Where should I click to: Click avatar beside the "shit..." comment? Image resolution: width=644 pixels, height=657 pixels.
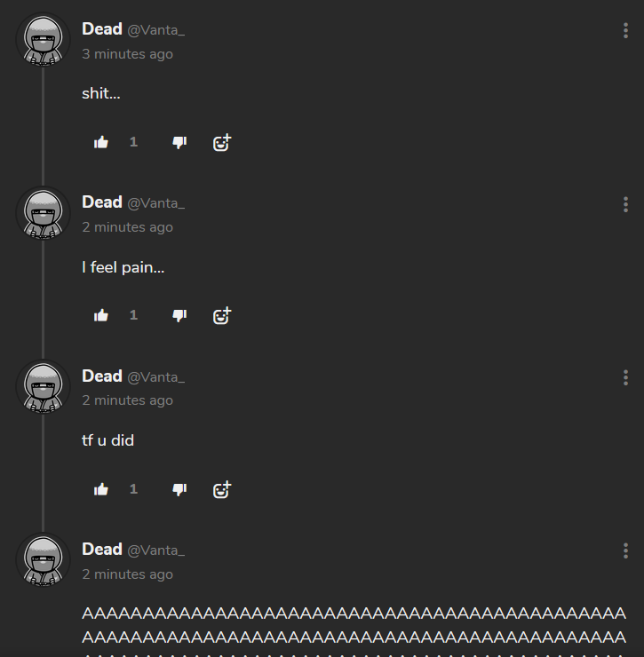pos(43,40)
